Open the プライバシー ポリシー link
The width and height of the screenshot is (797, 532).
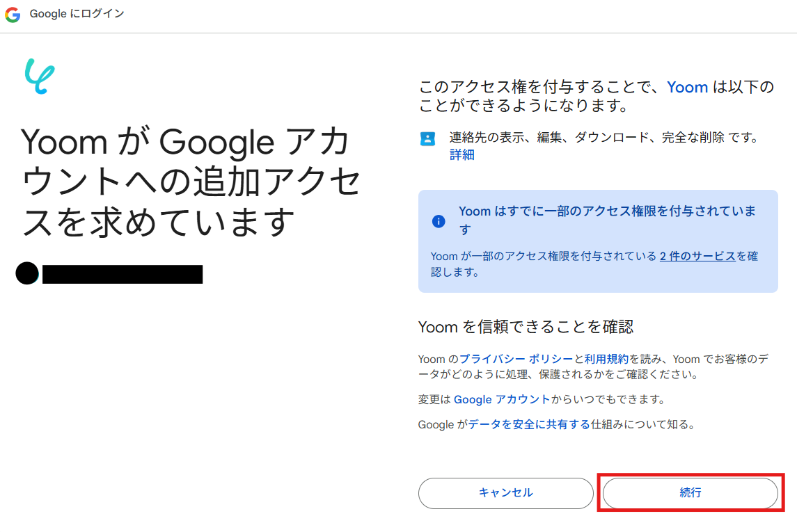516,359
